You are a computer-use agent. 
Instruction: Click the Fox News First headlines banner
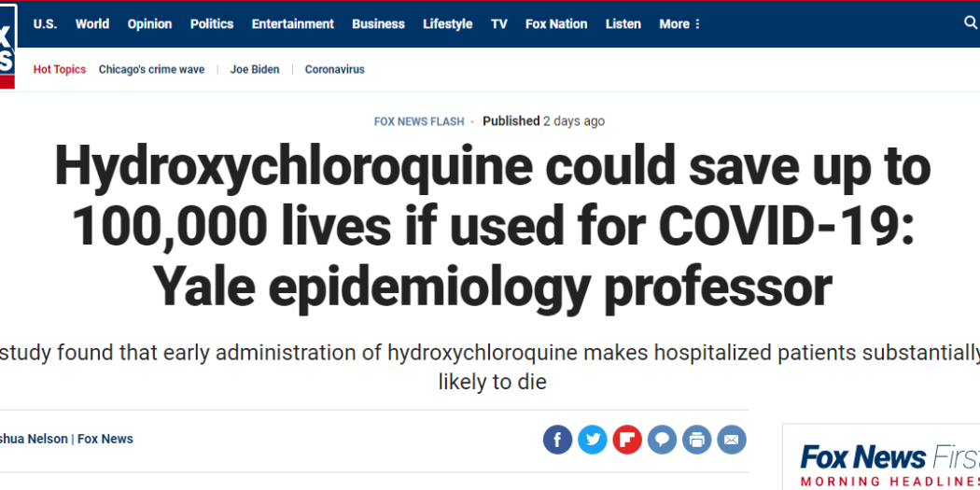pyautogui.click(x=887, y=462)
